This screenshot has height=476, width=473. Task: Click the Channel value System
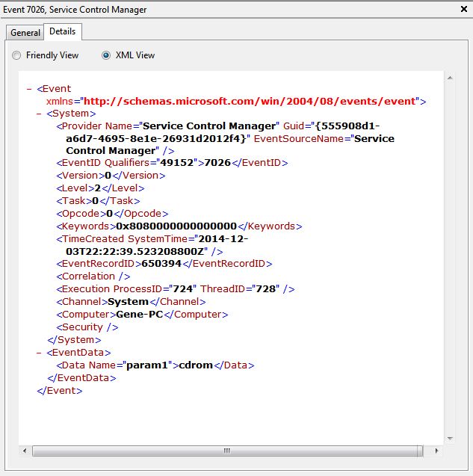129,302
